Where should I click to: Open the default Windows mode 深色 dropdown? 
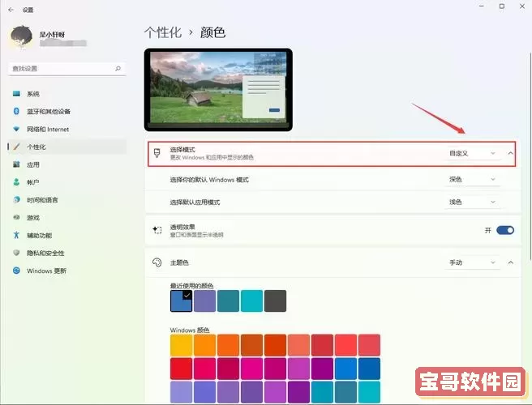click(x=472, y=179)
